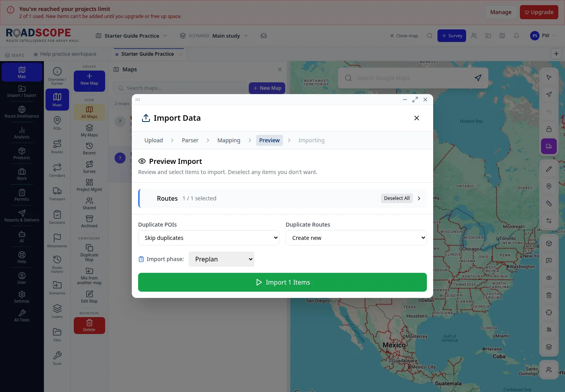Click the lock icon on the map toolbar

(x=549, y=129)
